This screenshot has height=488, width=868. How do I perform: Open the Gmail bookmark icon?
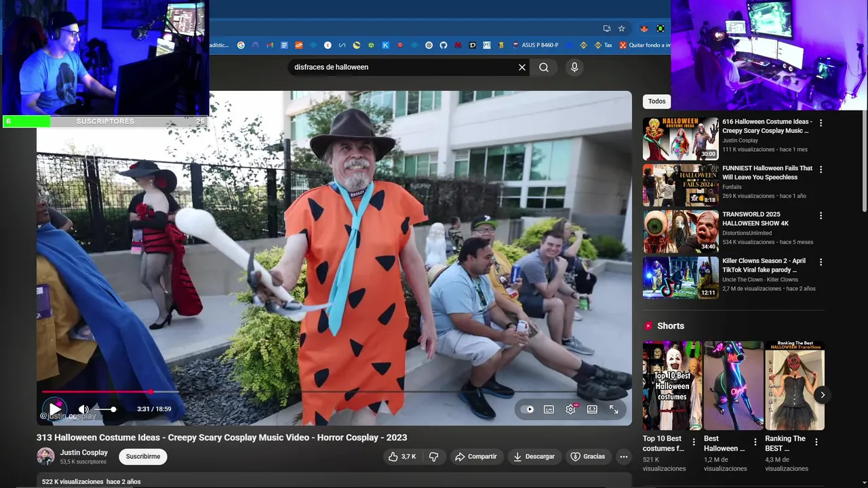pyautogui.click(x=270, y=45)
